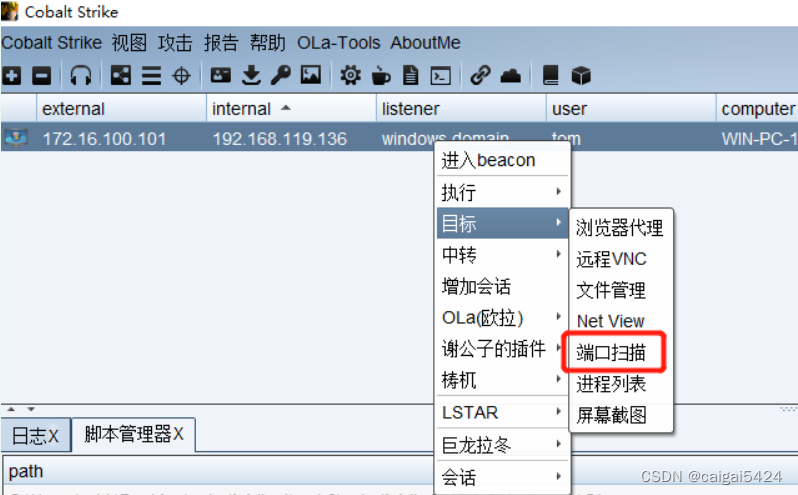798x495 pixels.
Task: Switch to targets crosshair view icon
Action: coord(181,76)
